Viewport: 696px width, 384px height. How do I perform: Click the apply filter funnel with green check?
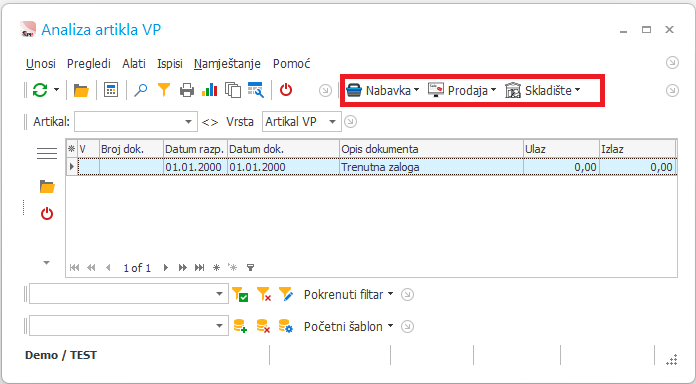[240, 294]
